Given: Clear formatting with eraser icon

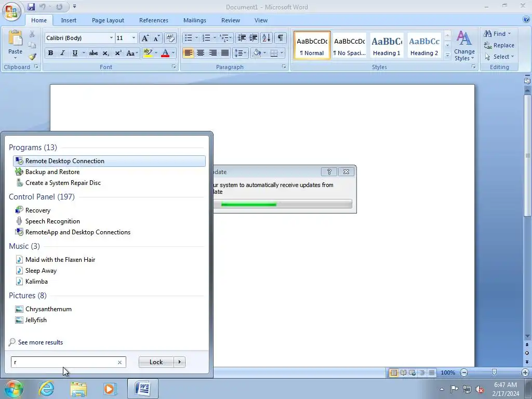Looking at the screenshot, I should (x=170, y=38).
